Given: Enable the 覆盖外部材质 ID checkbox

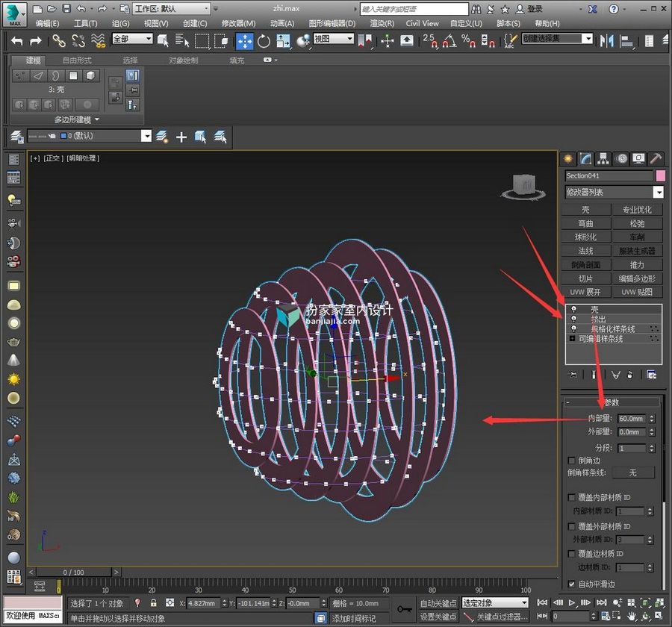Looking at the screenshot, I should coord(571,526).
